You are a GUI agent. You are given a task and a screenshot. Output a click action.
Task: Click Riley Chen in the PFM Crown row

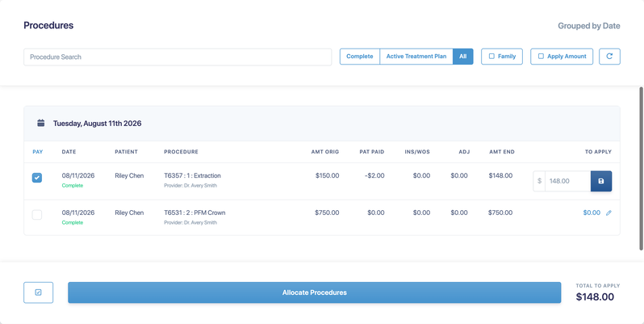tap(129, 212)
